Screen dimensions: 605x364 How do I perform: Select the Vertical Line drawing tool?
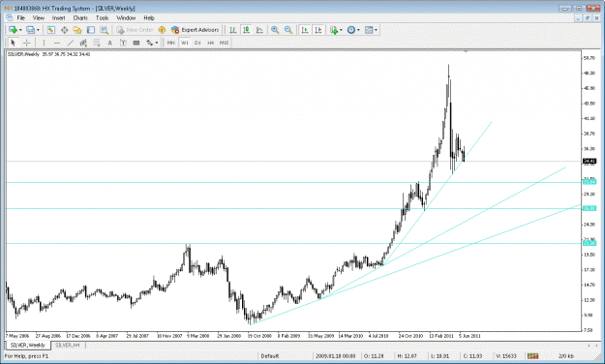pos(44,43)
